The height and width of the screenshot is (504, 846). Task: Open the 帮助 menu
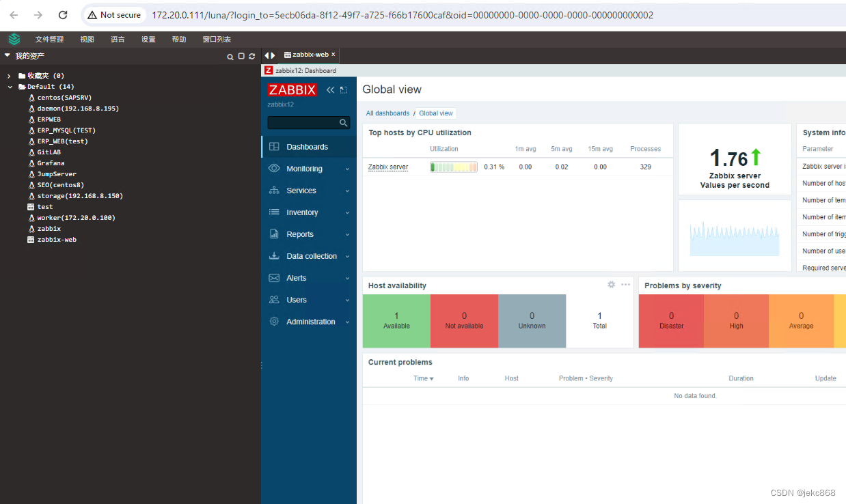pyautogui.click(x=179, y=40)
